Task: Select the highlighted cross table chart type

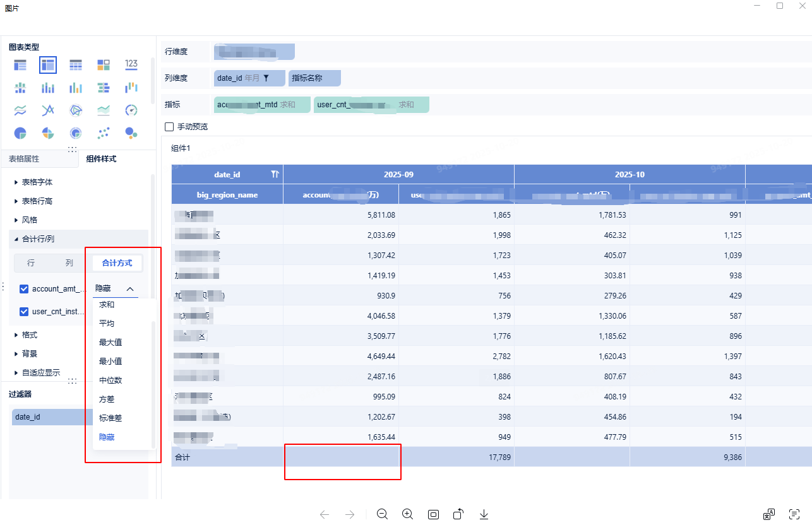Action: coord(48,64)
